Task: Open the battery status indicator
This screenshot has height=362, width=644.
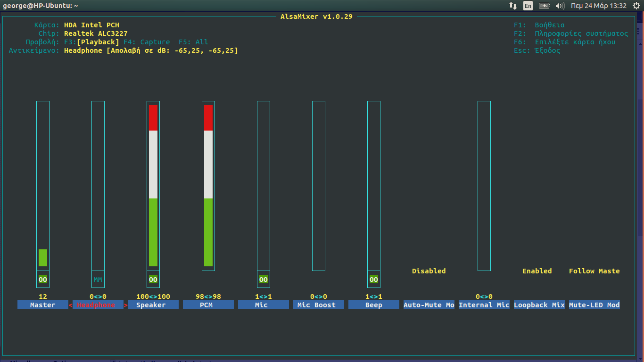Action: coord(545,6)
